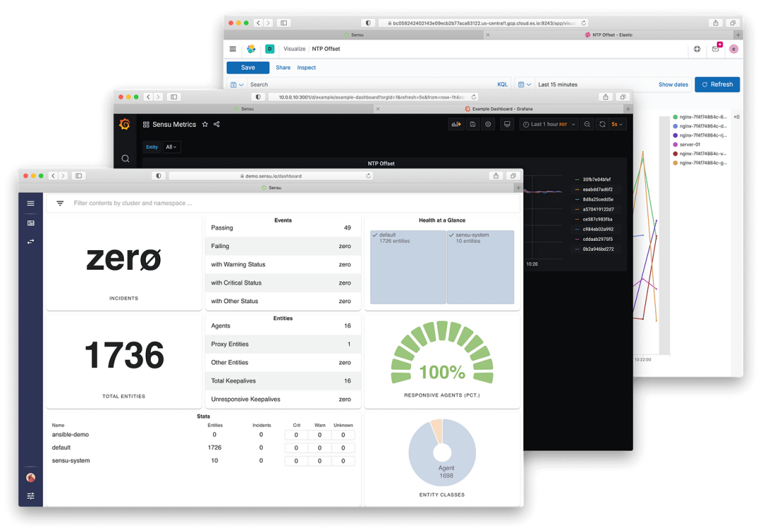This screenshot has width=765, height=532.
Task: Select Example Dashboard - Grafana tab
Action: click(x=499, y=109)
